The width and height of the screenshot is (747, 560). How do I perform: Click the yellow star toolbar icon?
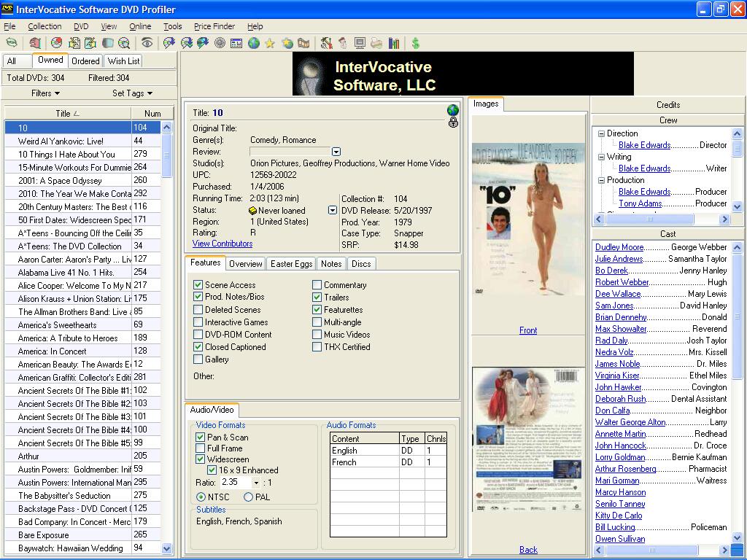pyautogui.click(x=270, y=44)
